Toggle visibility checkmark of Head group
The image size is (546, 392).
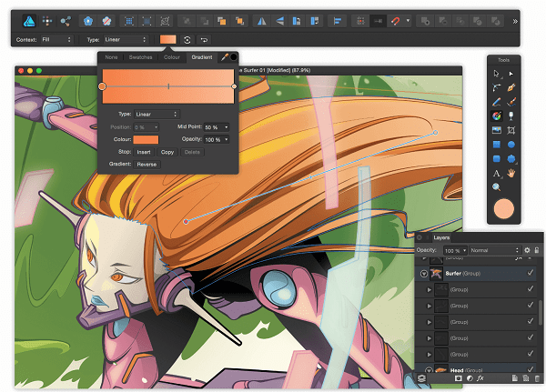531,368
